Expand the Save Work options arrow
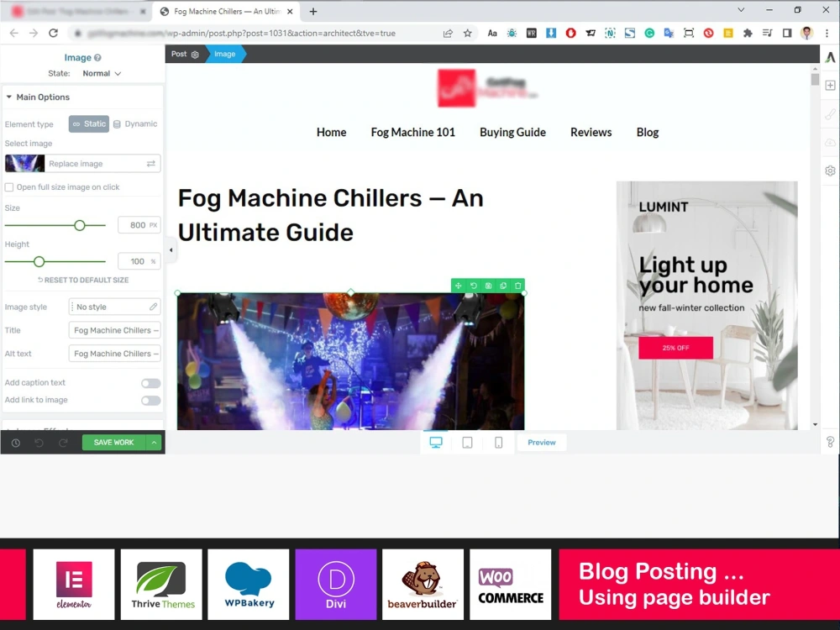The width and height of the screenshot is (840, 630). point(154,443)
